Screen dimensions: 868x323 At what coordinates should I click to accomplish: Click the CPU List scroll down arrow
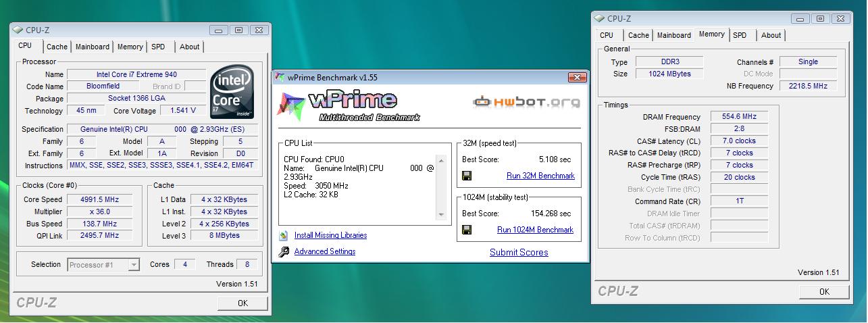[x=442, y=214]
